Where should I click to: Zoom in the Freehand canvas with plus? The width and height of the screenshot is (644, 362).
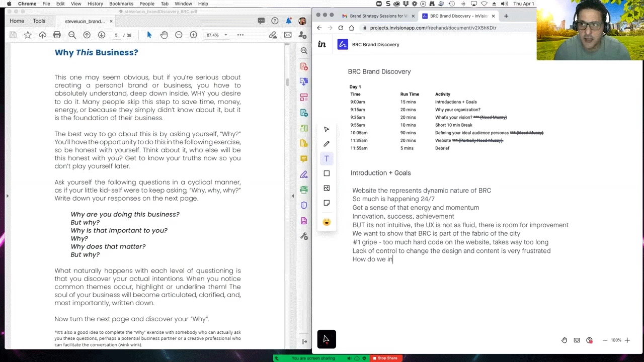click(x=627, y=340)
